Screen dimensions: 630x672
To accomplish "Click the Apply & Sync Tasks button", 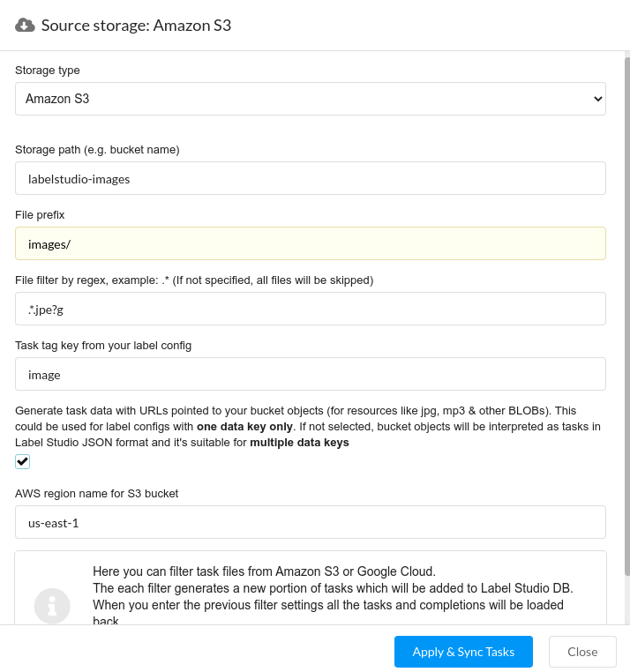I will 463,652.
